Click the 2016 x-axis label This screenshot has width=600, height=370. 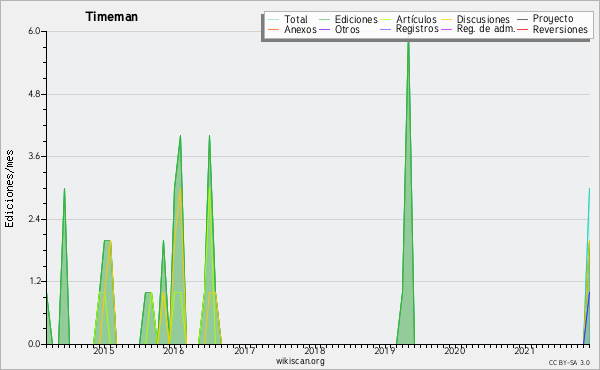point(174,350)
